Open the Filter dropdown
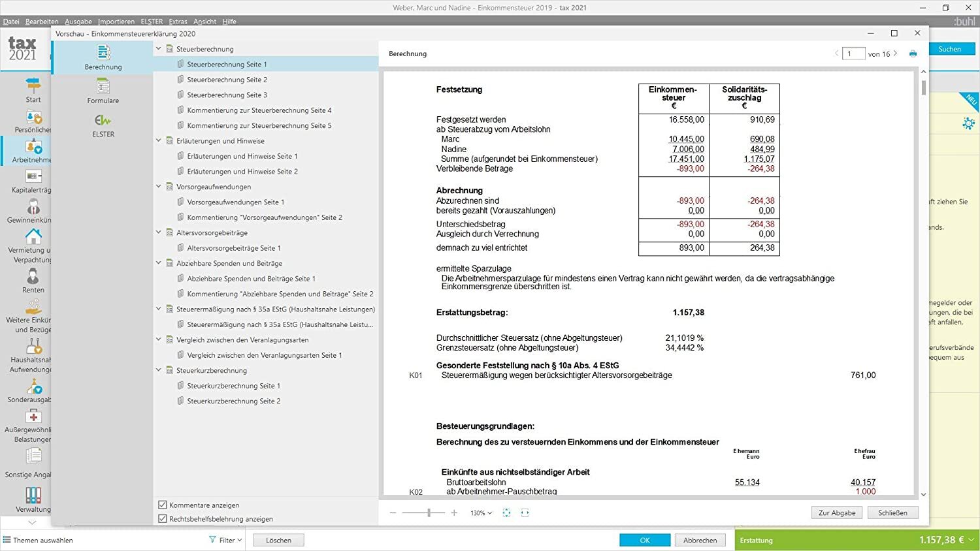Viewport: 980px width, 551px height. pos(225,540)
